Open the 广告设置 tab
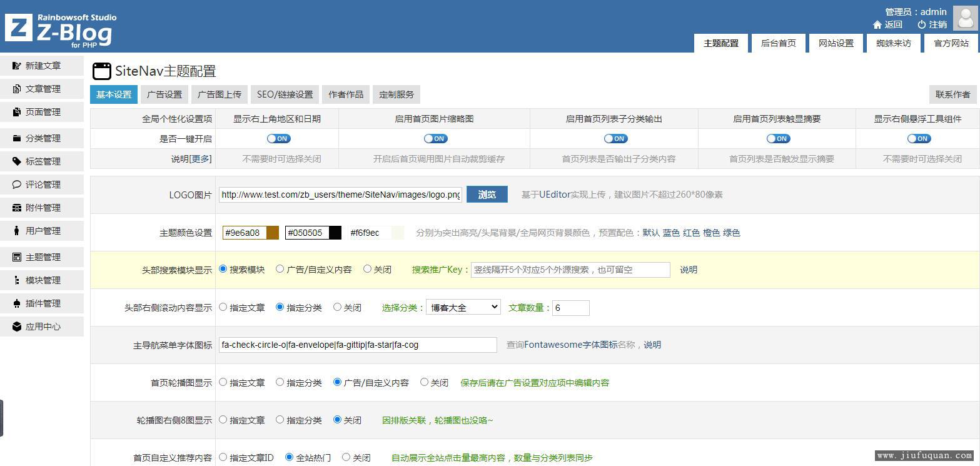Image resolution: width=980 pixels, height=466 pixels. [x=164, y=94]
